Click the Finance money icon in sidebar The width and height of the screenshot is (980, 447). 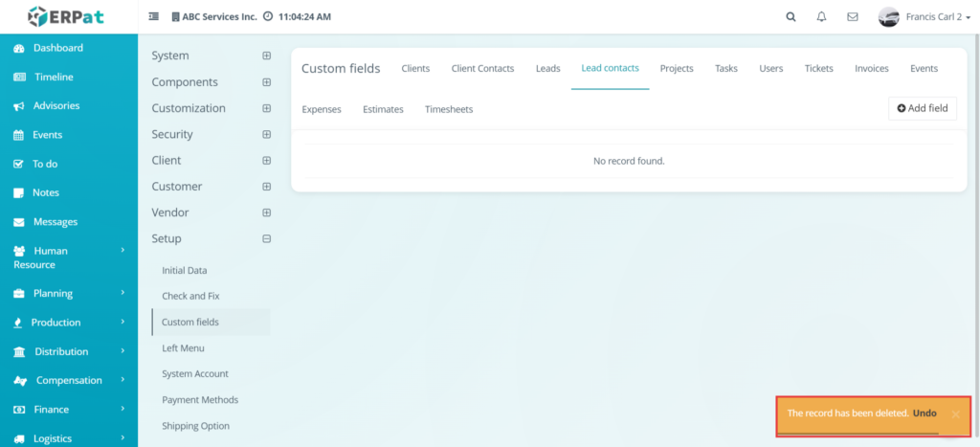pos(19,410)
